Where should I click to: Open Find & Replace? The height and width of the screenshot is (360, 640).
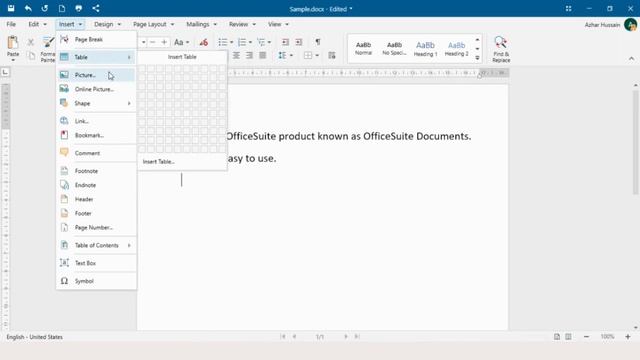[501, 49]
